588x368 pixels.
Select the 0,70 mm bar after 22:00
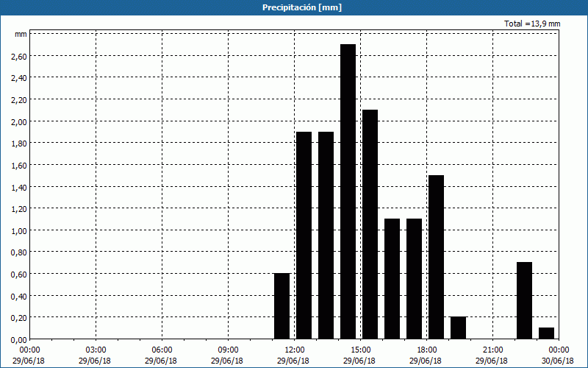click(524, 300)
